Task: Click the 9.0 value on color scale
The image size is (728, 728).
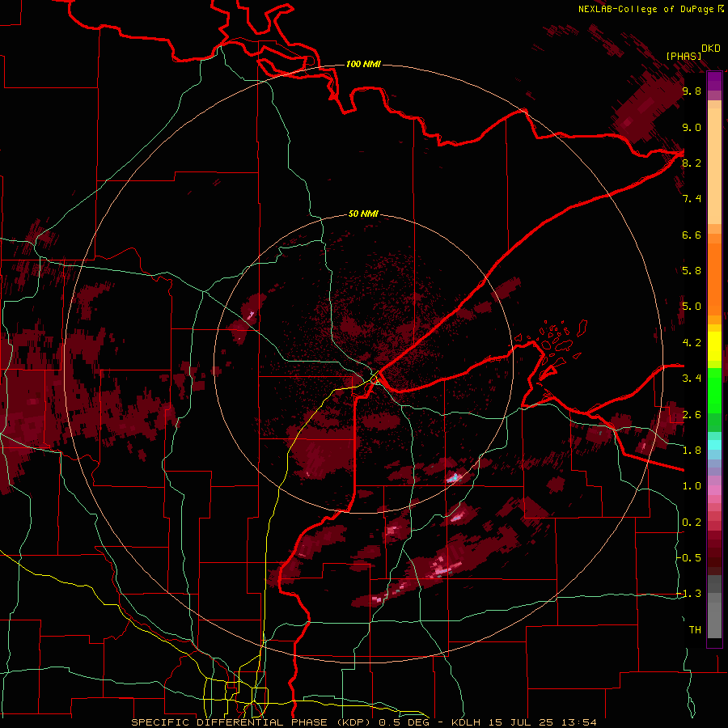Action: pos(692,127)
